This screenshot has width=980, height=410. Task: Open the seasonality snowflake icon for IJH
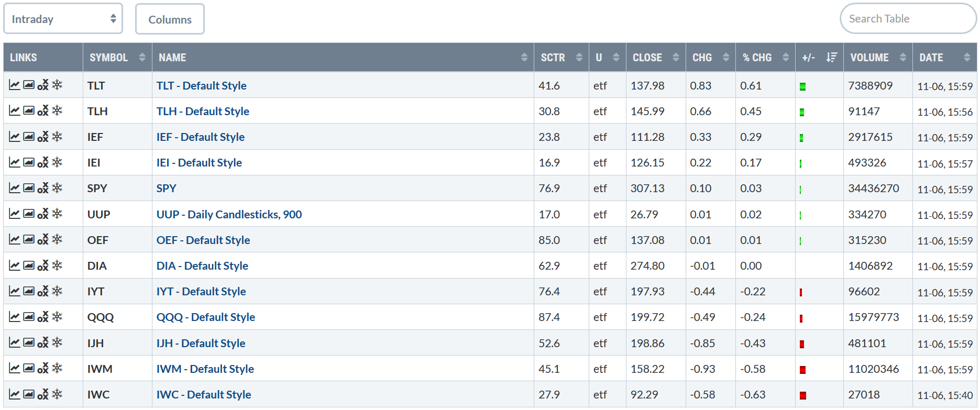click(x=57, y=342)
